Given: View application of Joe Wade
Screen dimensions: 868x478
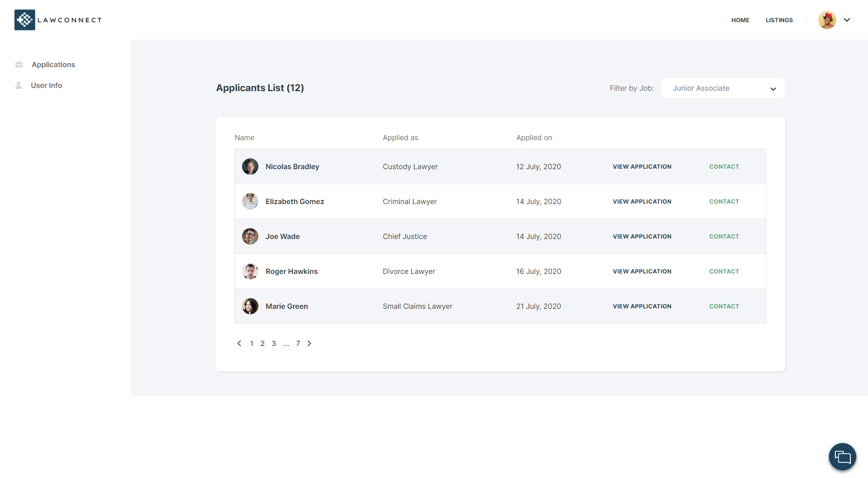Looking at the screenshot, I should point(642,236).
